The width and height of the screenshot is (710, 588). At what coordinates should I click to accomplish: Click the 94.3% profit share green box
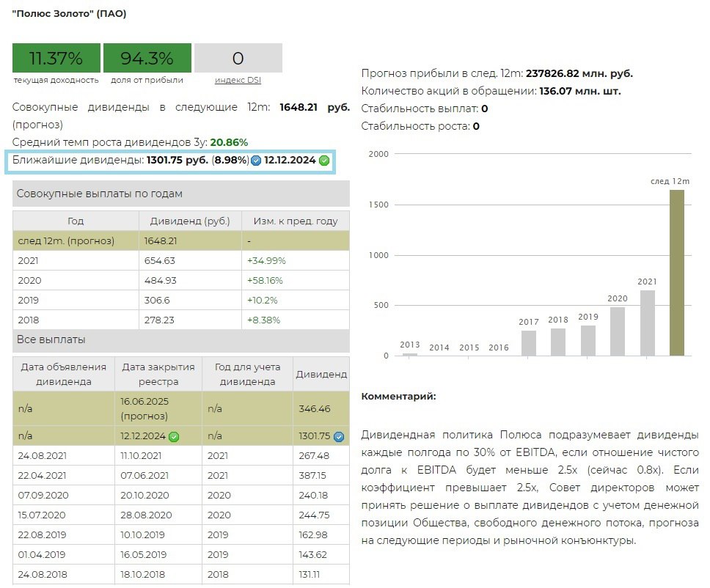tap(147, 59)
